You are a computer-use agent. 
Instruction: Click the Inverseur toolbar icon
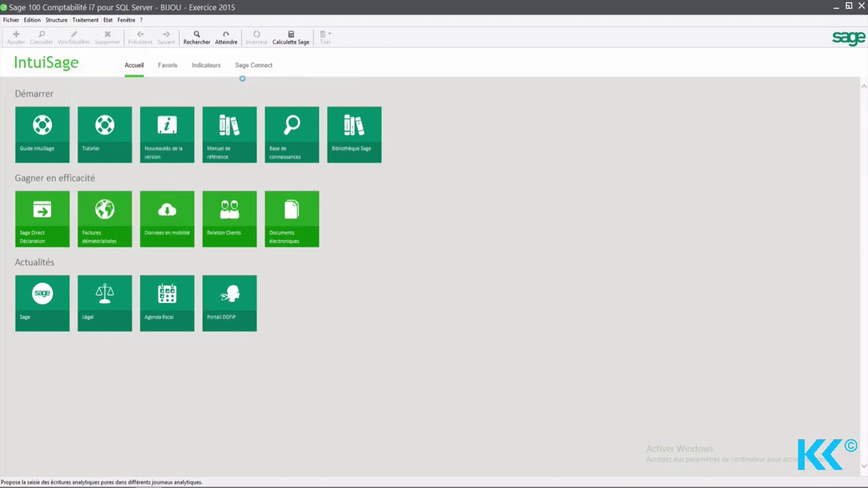256,37
